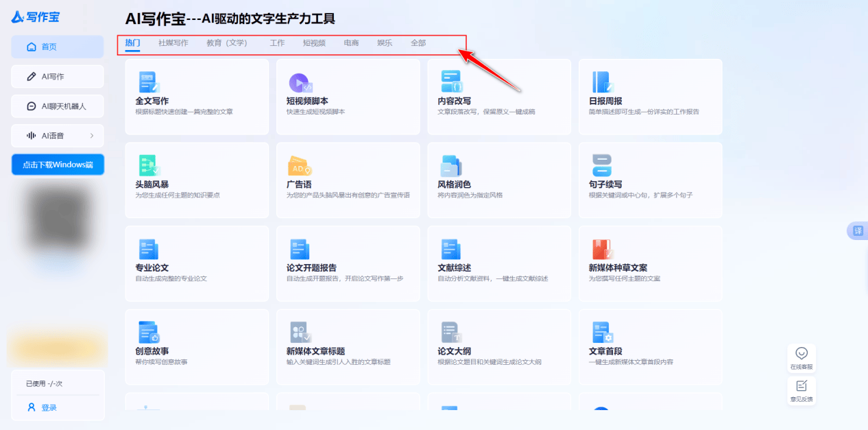The image size is (868, 430).
Task: Open the 文献综述 card title
Action: 454,267
